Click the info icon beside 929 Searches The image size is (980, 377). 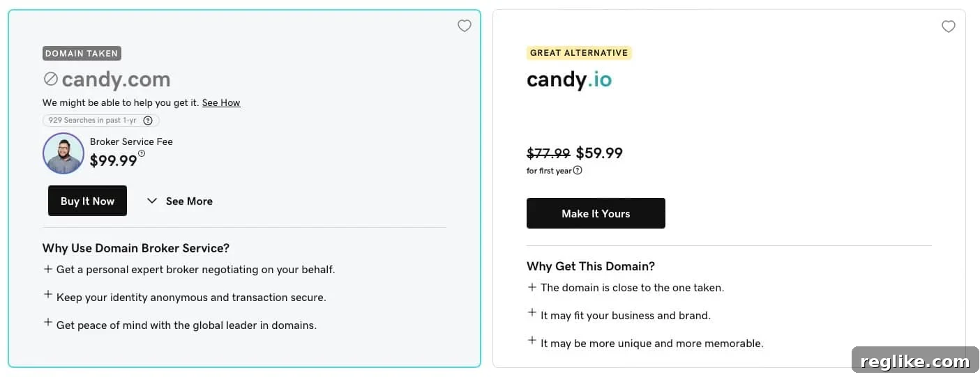148,121
